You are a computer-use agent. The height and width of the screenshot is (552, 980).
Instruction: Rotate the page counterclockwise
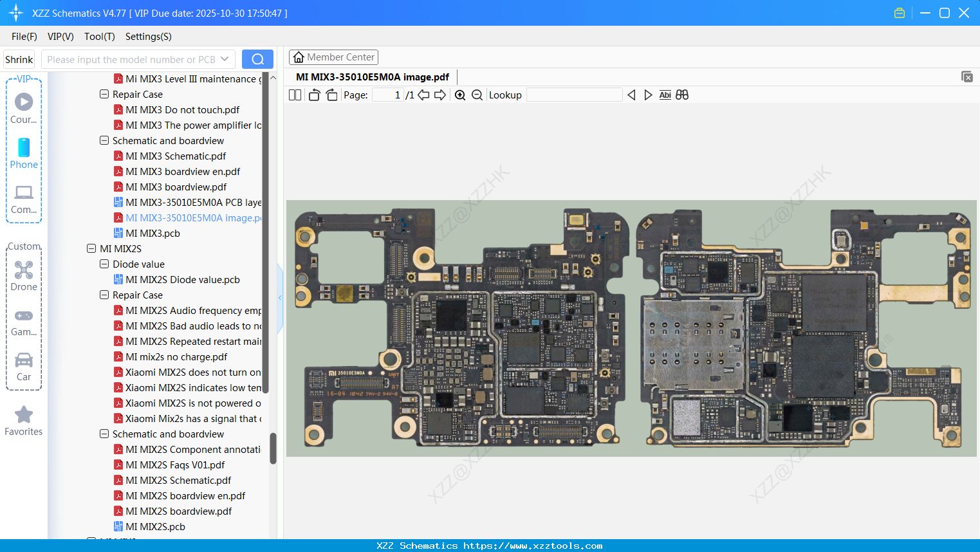(x=314, y=95)
